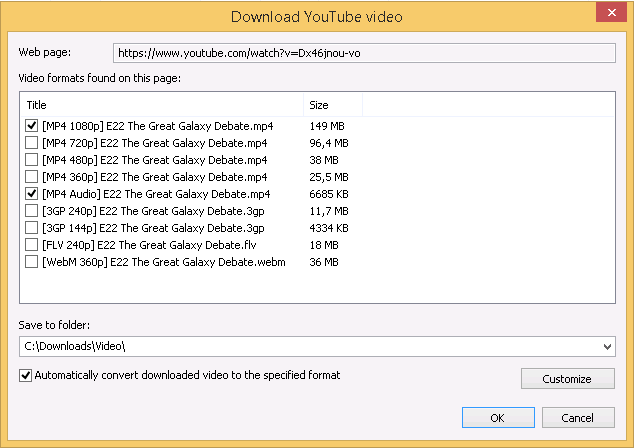Check the MP4 720p format checkbox
The height and width of the screenshot is (448, 634).
32,144
